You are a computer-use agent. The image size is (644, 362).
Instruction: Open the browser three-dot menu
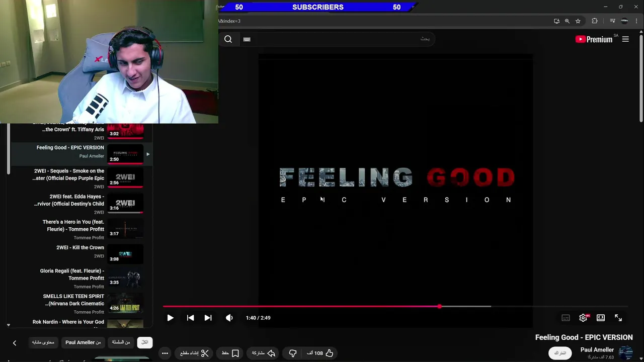click(636, 21)
